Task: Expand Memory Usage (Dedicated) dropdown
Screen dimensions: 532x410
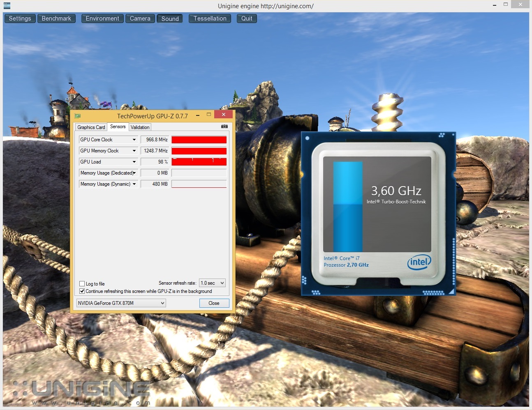Action: tap(134, 173)
